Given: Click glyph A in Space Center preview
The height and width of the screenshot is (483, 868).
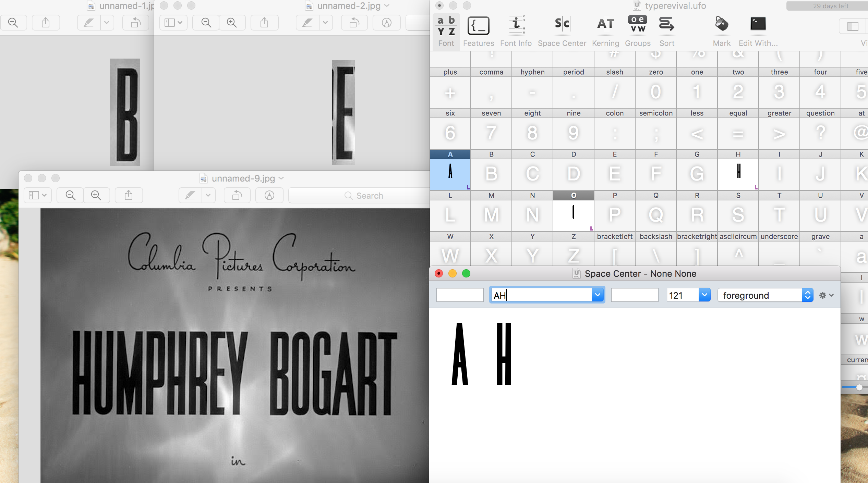Looking at the screenshot, I should pyautogui.click(x=460, y=354).
